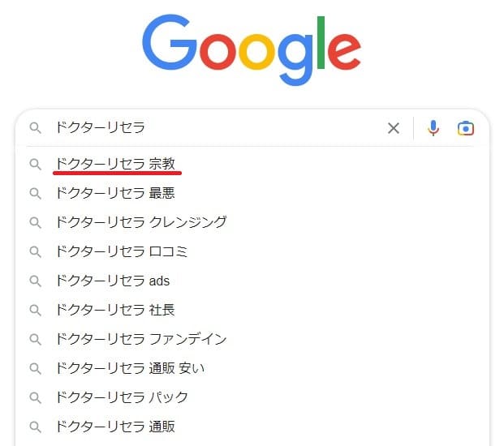504x446 pixels.
Task: Start voice search with the microphone icon
Action: pos(433,128)
